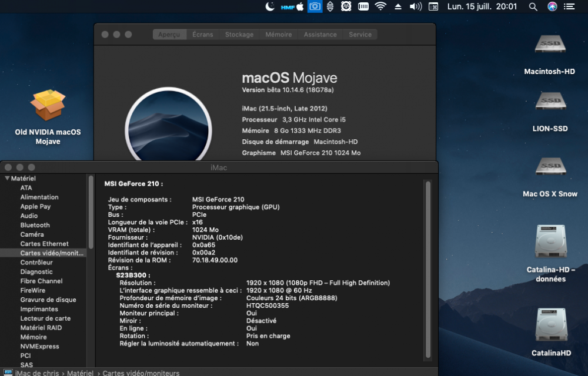Open the stacked arrows menu bar icon
The image size is (588, 376).
tap(330, 6)
